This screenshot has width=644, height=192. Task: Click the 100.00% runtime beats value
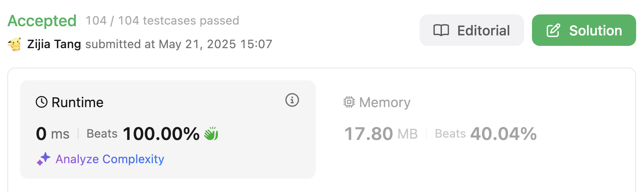point(161,134)
